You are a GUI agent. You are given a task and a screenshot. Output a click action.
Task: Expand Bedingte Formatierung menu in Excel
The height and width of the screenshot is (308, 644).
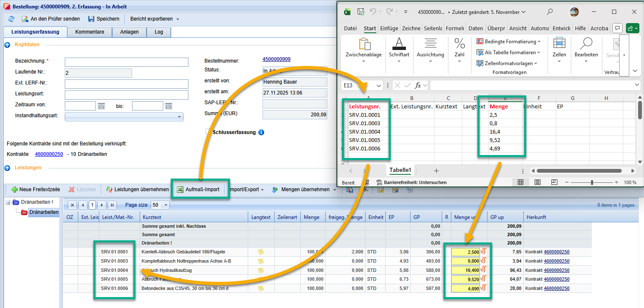[509, 42]
